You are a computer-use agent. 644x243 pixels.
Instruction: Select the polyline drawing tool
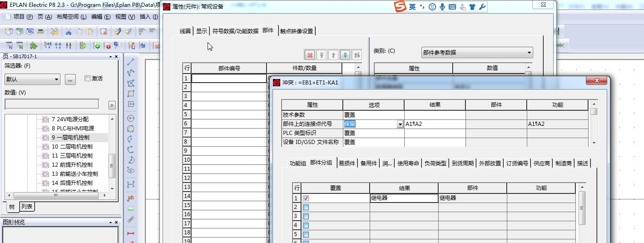tap(131, 73)
